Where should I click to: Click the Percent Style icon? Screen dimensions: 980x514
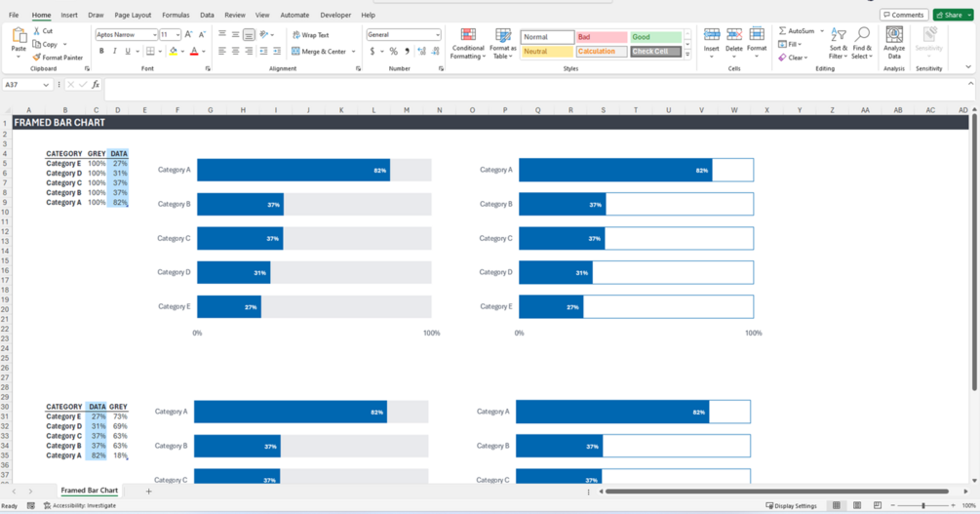[x=393, y=52]
